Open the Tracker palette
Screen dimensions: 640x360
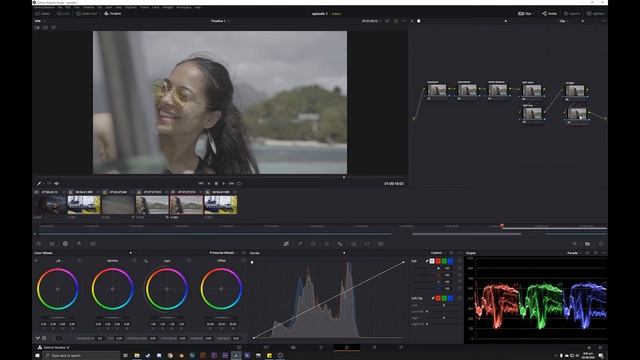click(x=327, y=244)
